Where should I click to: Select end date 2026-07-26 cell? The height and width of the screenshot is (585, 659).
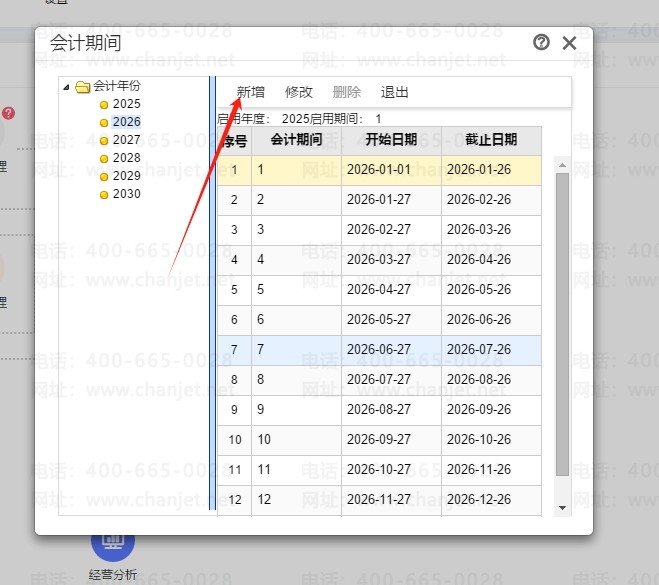491,350
